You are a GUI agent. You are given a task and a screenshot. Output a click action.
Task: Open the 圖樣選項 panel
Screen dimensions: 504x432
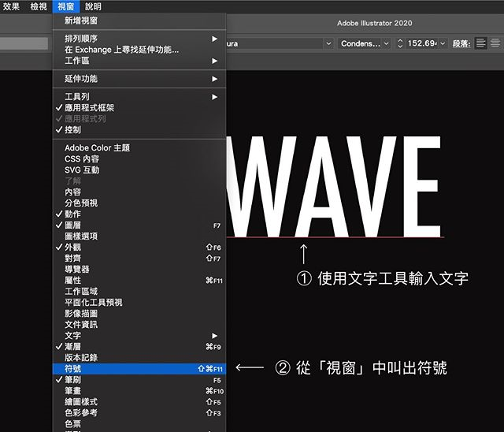[x=139, y=236]
